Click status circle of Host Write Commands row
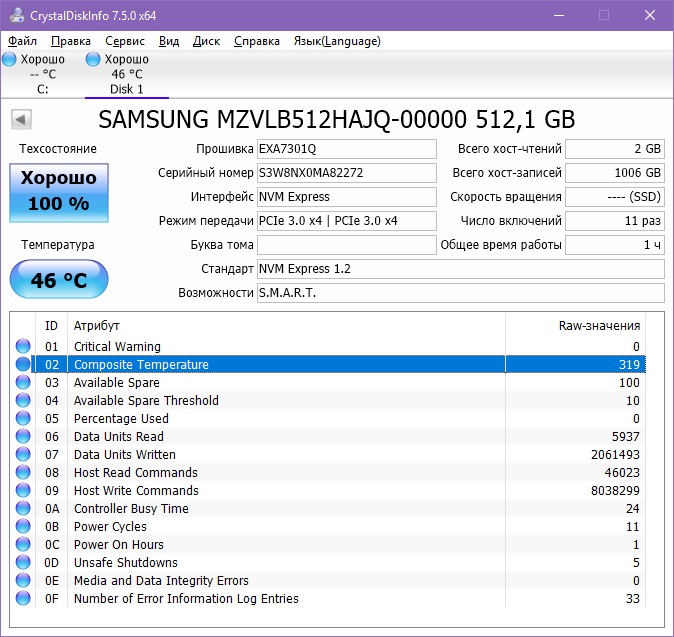674x637 pixels. 23,490
